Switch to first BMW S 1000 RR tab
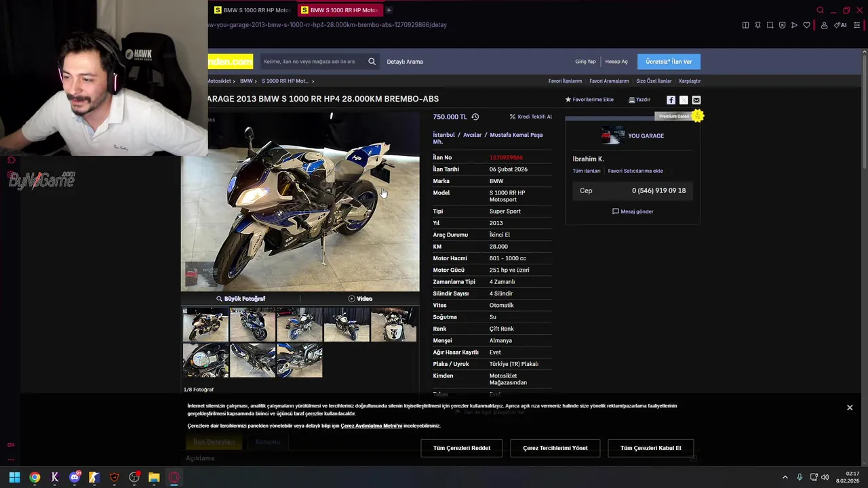The image size is (868, 488). (252, 10)
